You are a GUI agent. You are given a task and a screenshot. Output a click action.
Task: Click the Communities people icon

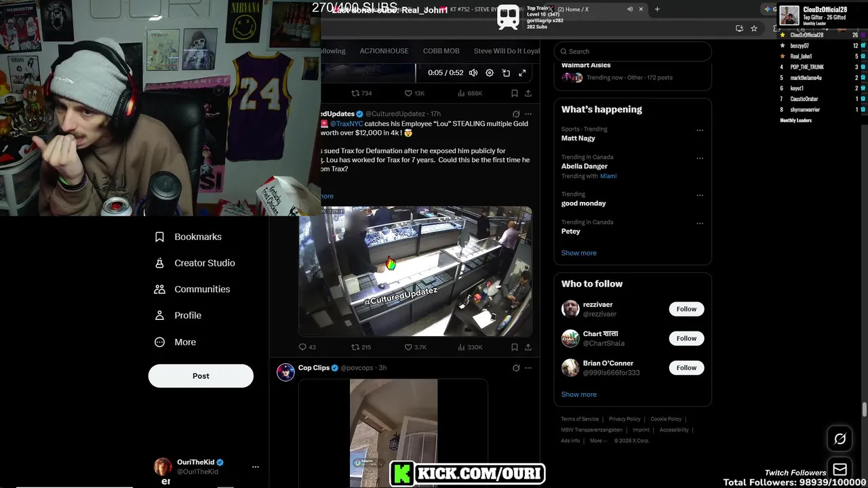pyautogui.click(x=159, y=289)
